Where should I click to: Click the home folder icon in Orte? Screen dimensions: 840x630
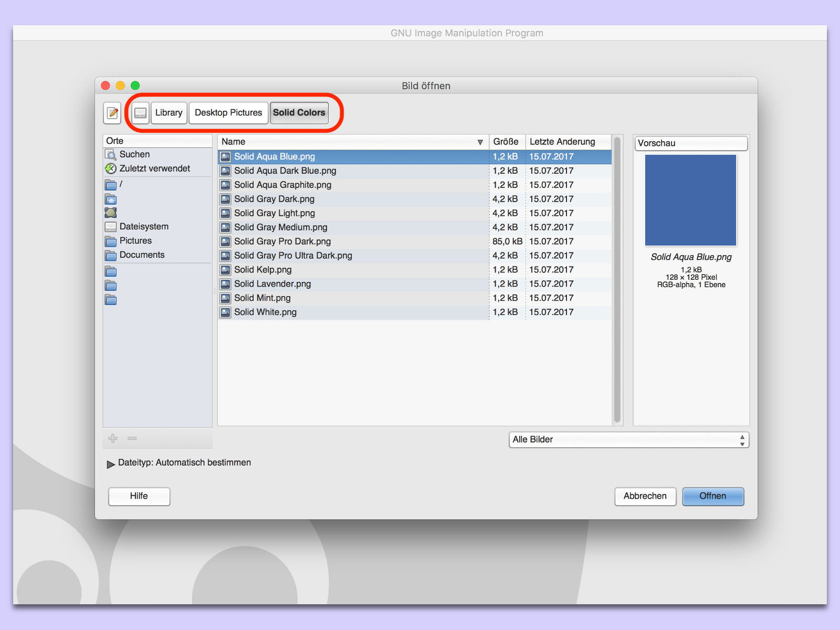110,199
